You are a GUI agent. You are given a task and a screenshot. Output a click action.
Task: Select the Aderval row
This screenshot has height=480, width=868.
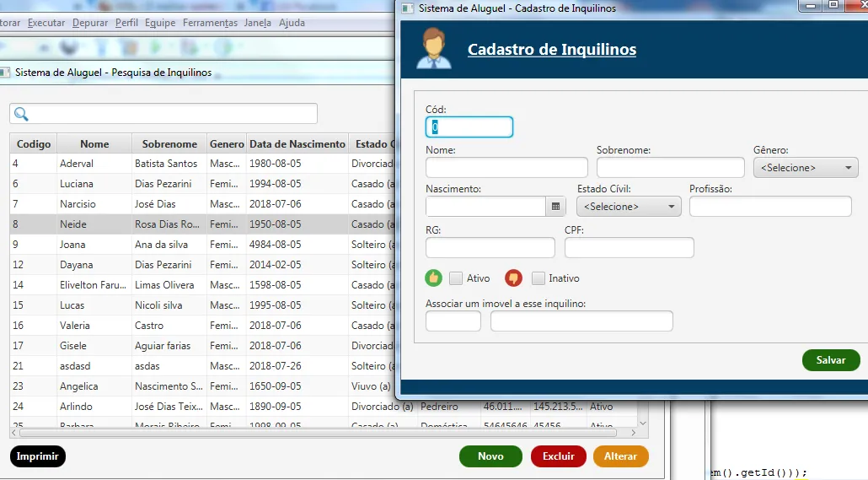(x=202, y=164)
